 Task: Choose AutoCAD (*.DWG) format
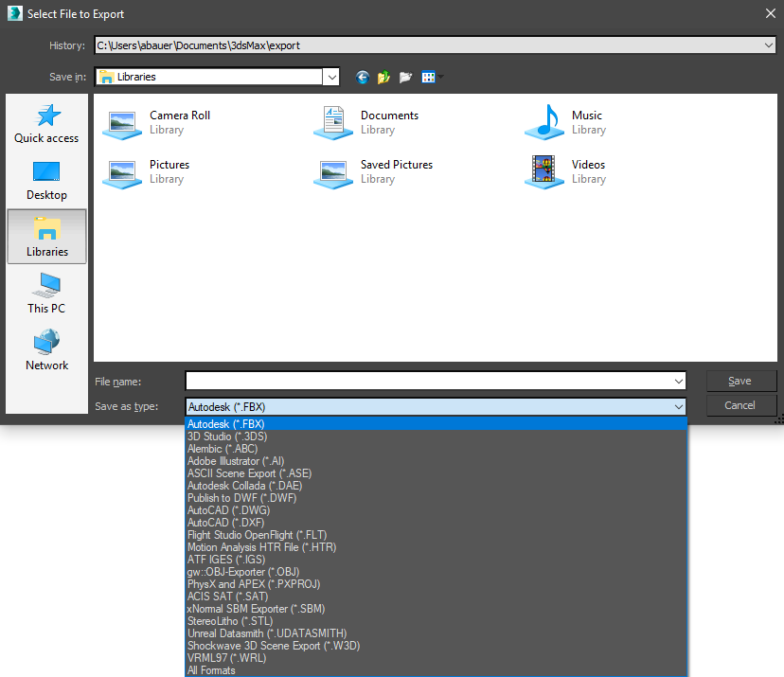click(436, 510)
